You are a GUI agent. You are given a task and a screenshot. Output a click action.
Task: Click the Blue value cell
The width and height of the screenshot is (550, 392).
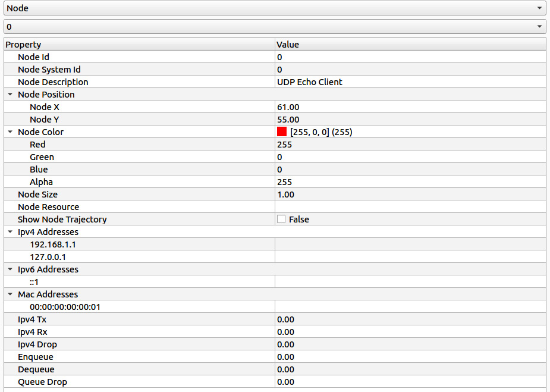[x=410, y=170]
